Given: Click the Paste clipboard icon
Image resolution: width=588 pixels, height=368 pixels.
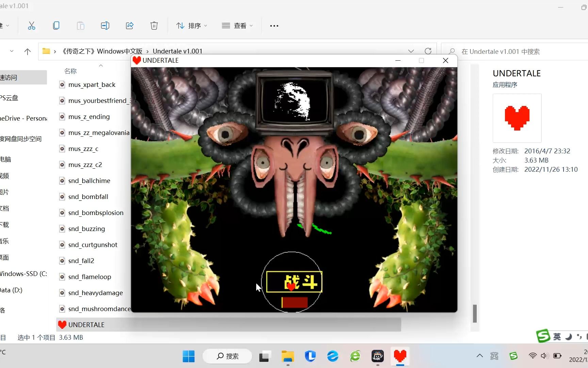Looking at the screenshot, I should (x=81, y=26).
